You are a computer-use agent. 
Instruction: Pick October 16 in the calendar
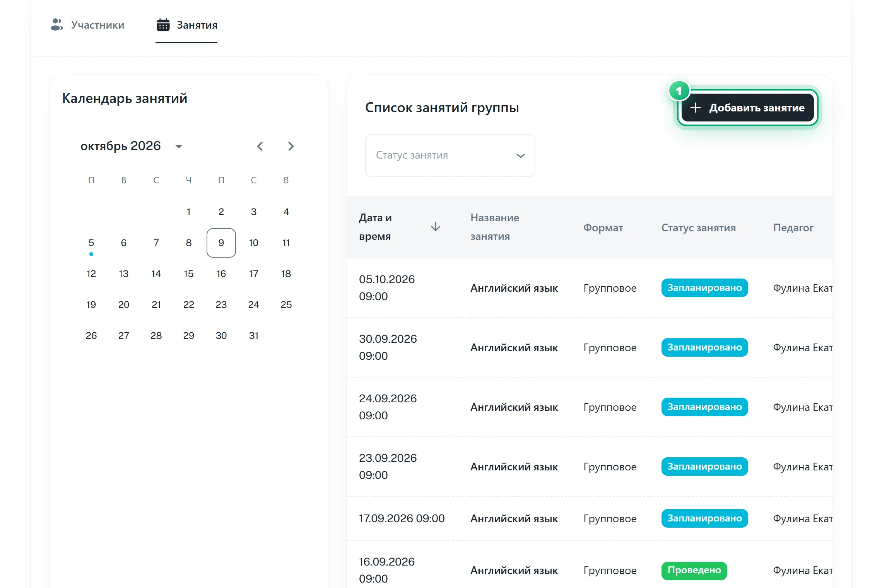click(221, 273)
